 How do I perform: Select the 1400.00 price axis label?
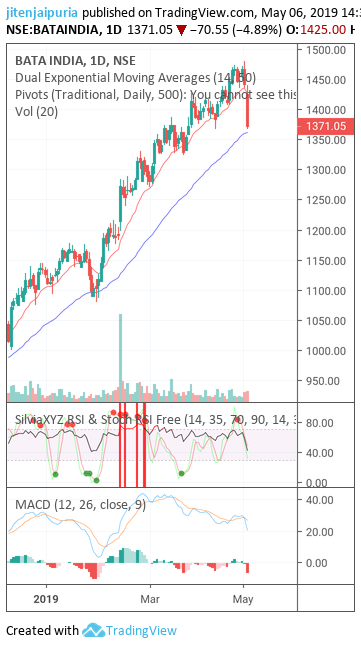(326, 110)
